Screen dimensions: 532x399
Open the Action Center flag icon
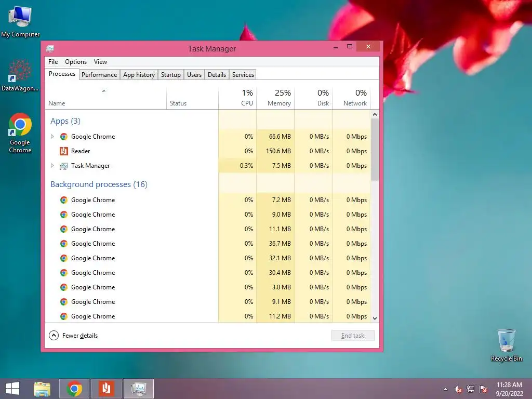coord(483,389)
